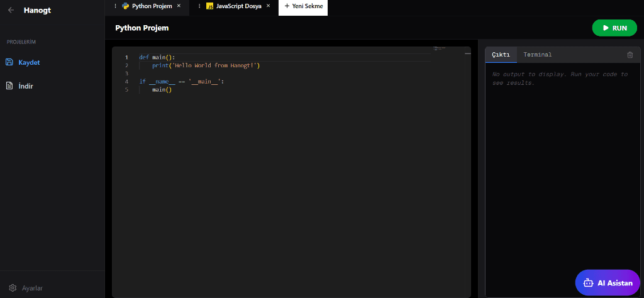Switch to the JavaScript Dosya tab
This screenshot has width=644, height=298.
click(x=238, y=6)
